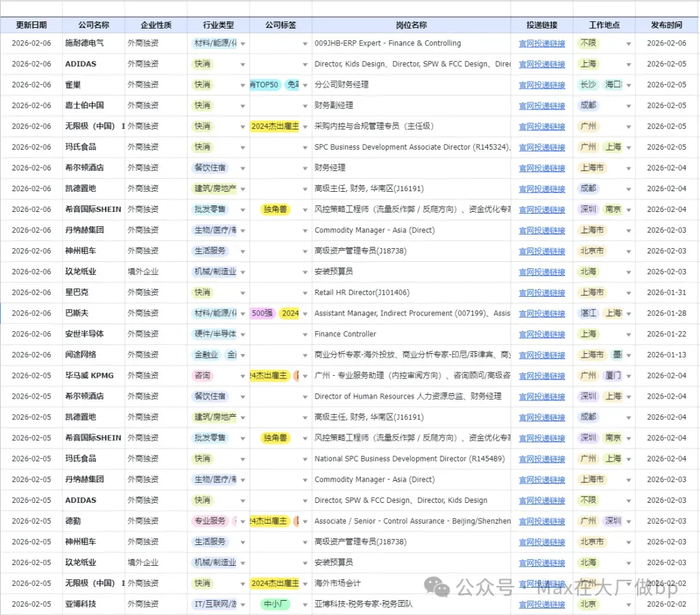The width and height of the screenshot is (700, 615).
Task: Select the 工作地点 column header
Action: click(x=604, y=25)
